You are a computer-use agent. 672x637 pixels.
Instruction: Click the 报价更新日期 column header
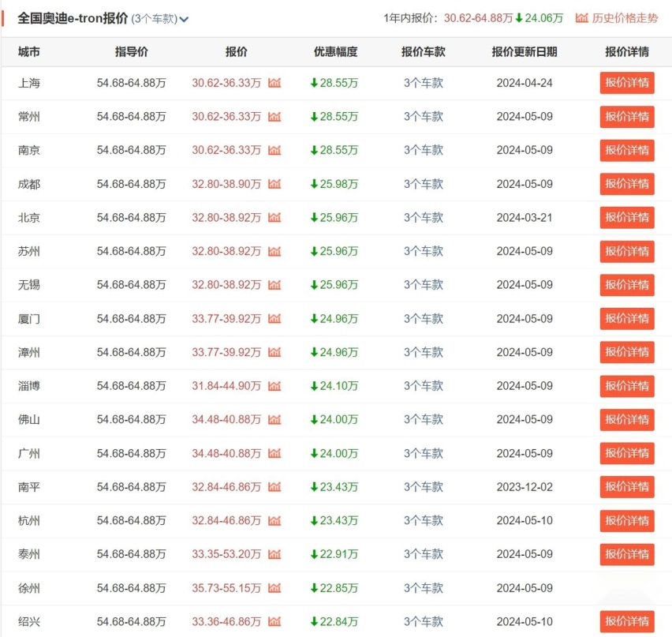point(525,52)
